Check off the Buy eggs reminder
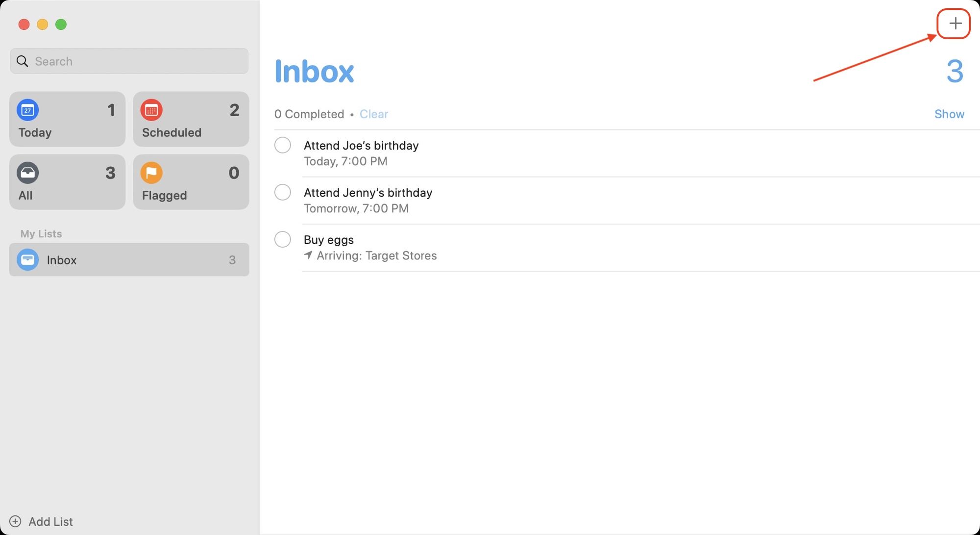Screen dimensions: 980x535 pos(282,239)
